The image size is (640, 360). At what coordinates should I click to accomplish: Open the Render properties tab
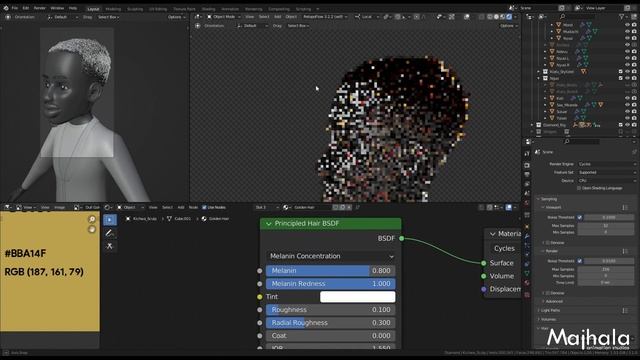coord(527,165)
